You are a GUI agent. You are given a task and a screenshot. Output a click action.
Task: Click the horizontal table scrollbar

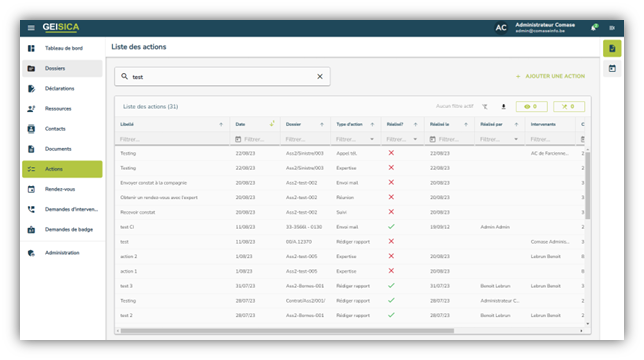coord(287,331)
